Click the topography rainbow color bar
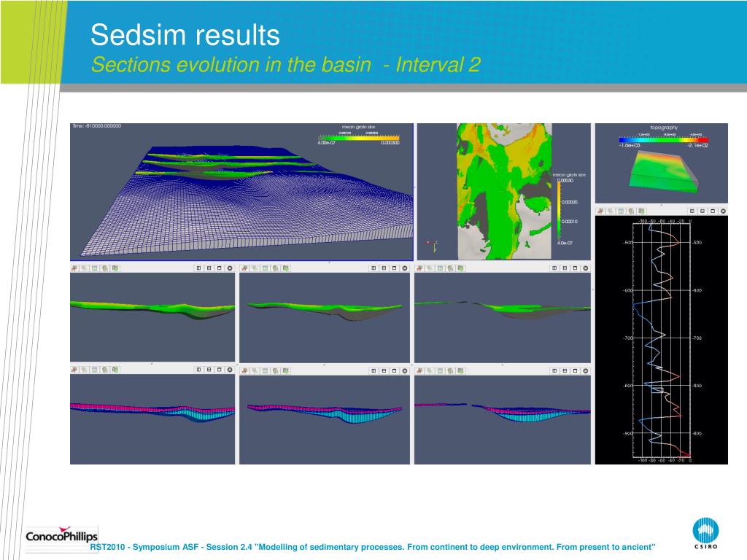This screenshot has height=560, width=747. pos(664,139)
